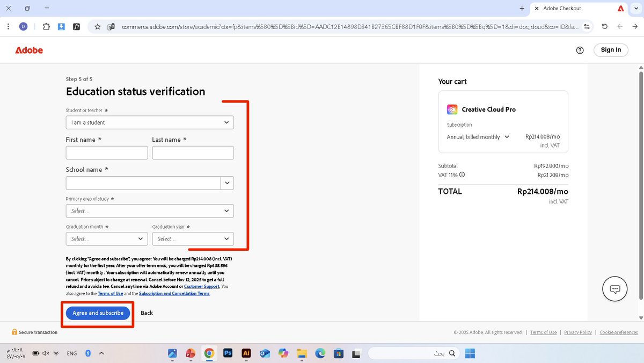This screenshot has height=363, width=644.
Task: Close the Adobe Checkout tab
Action: pos(537,9)
